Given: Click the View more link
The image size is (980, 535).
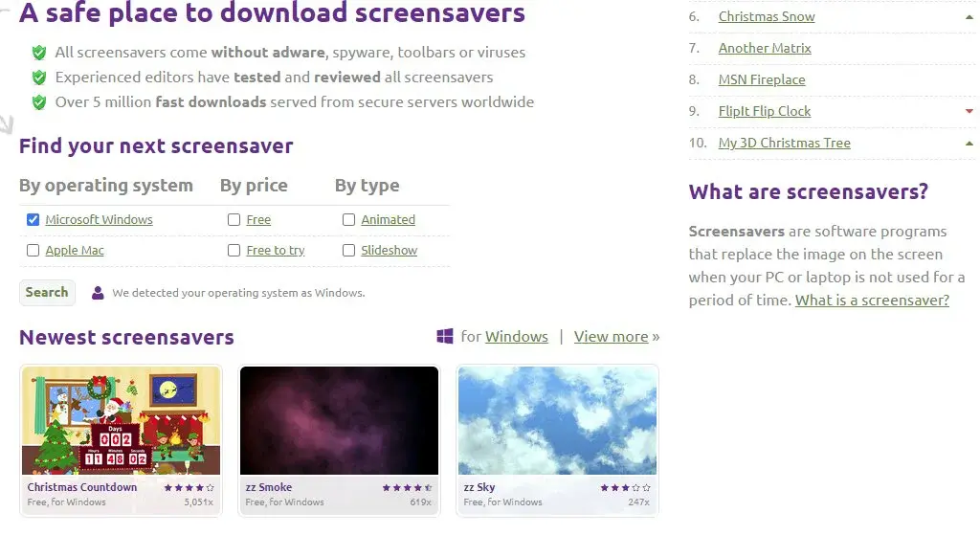Looking at the screenshot, I should 611,336.
